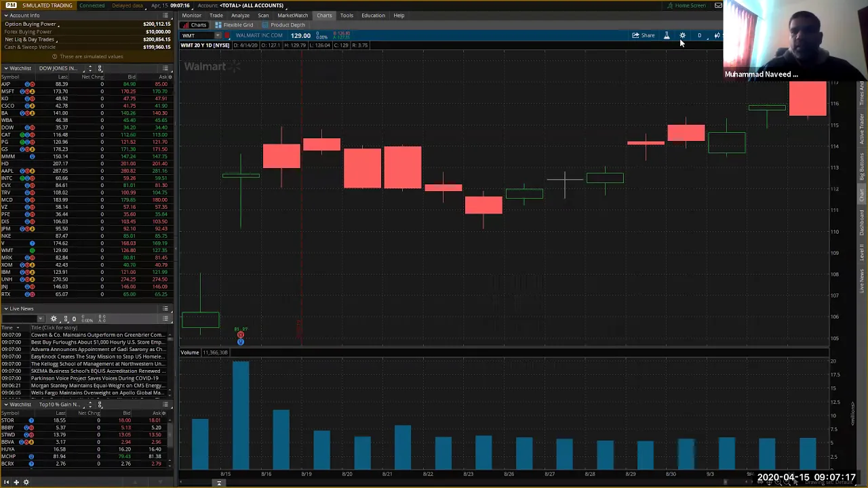Screen dimensions: 868x488
Task: Collapse the Account Info section
Action: 5,15
